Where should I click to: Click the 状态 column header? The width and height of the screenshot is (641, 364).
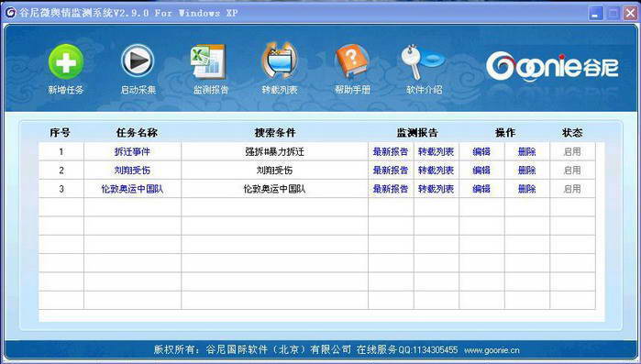click(572, 132)
